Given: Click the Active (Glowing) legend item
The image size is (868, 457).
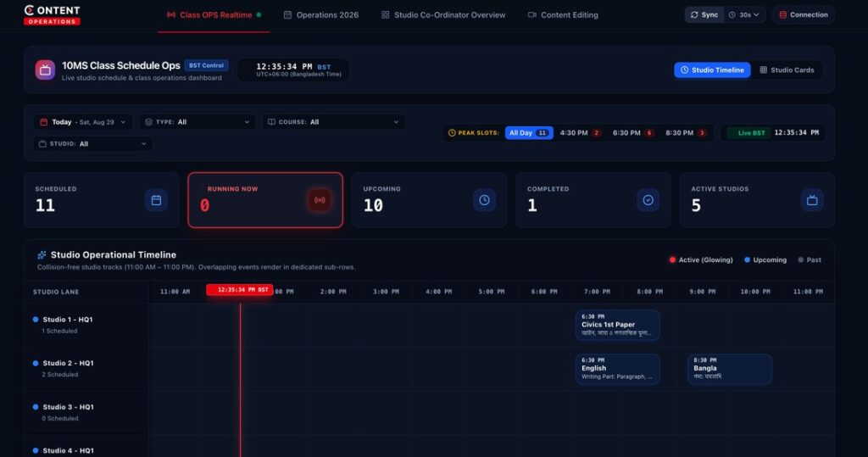Looking at the screenshot, I should 701,259.
